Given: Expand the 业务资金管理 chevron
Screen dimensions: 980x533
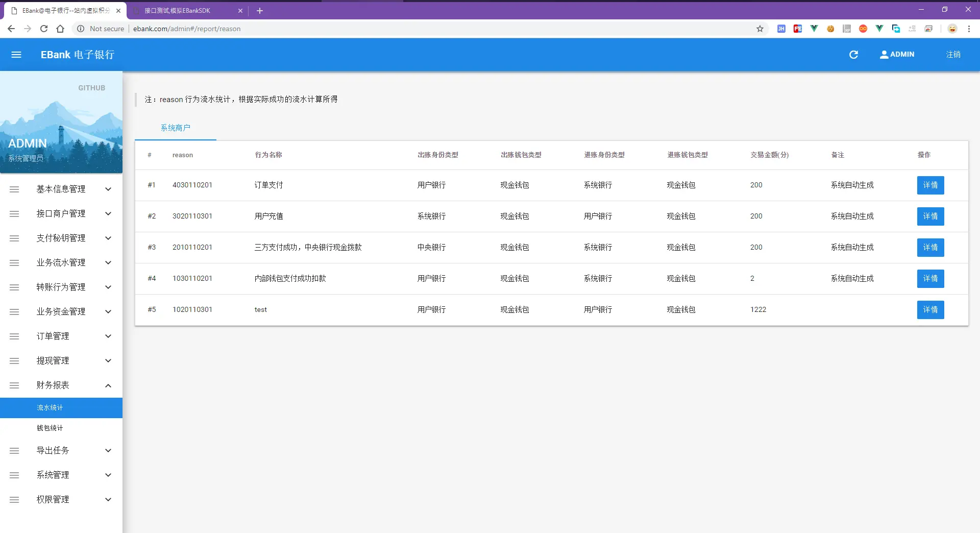Looking at the screenshot, I should point(108,312).
